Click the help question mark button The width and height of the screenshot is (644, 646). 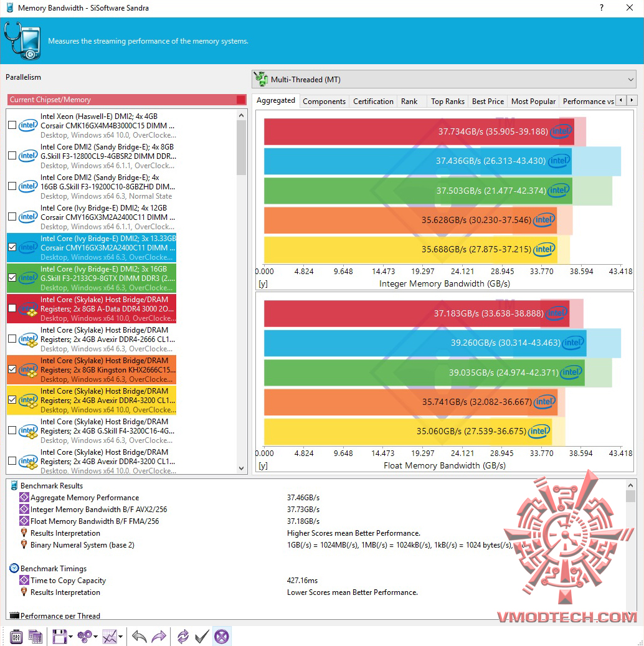602,7
